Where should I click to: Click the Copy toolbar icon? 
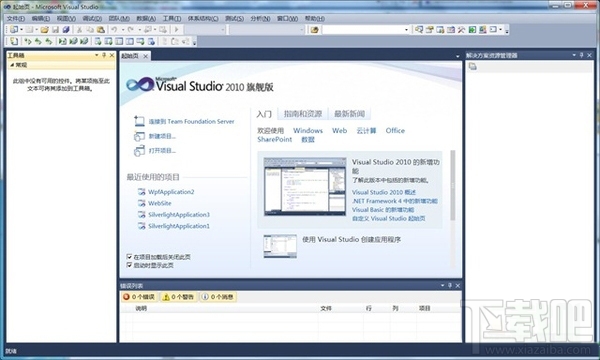point(90,29)
